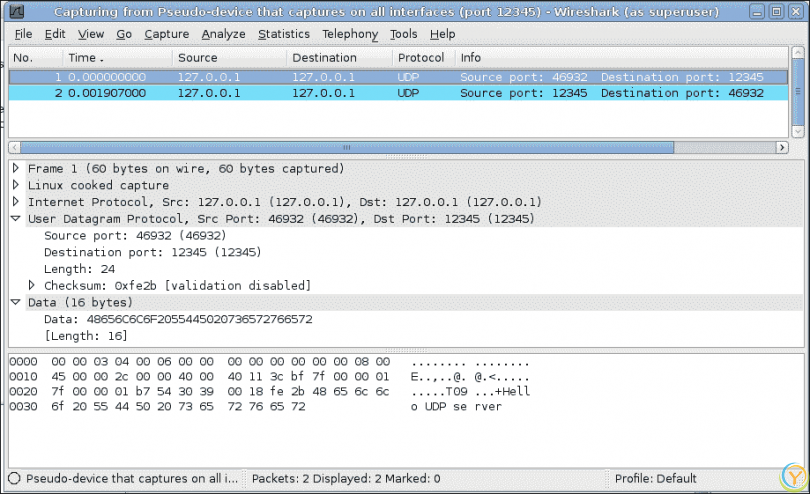Expand the Checksum 0xfe2b entry
This screenshot has height=494, width=810.
32,286
